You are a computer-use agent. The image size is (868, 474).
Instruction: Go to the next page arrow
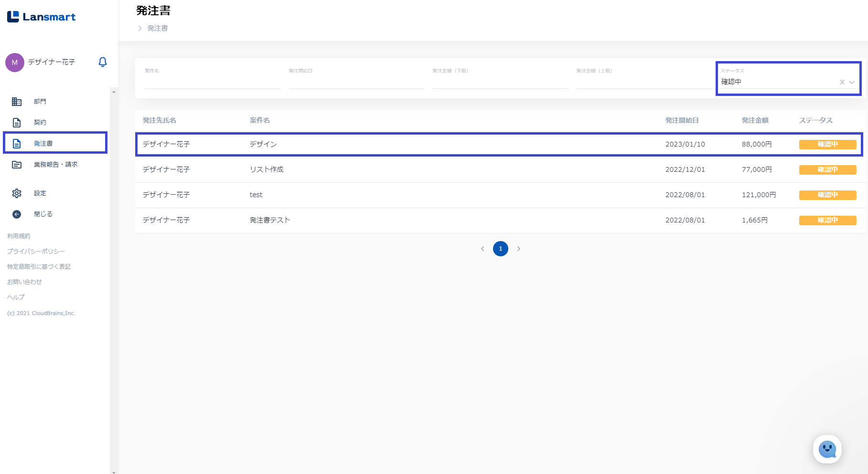pyautogui.click(x=519, y=249)
